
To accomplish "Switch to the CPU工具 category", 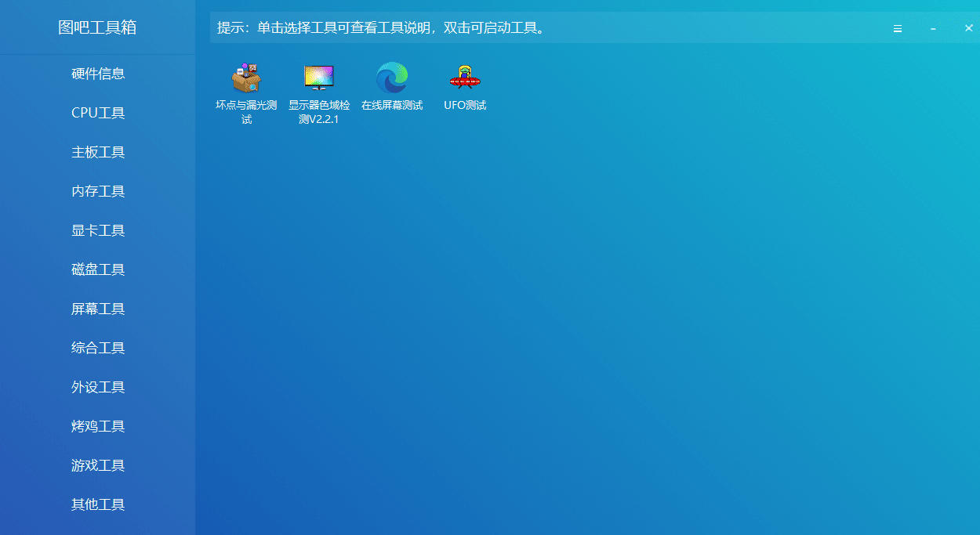I will tap(98, 113).
